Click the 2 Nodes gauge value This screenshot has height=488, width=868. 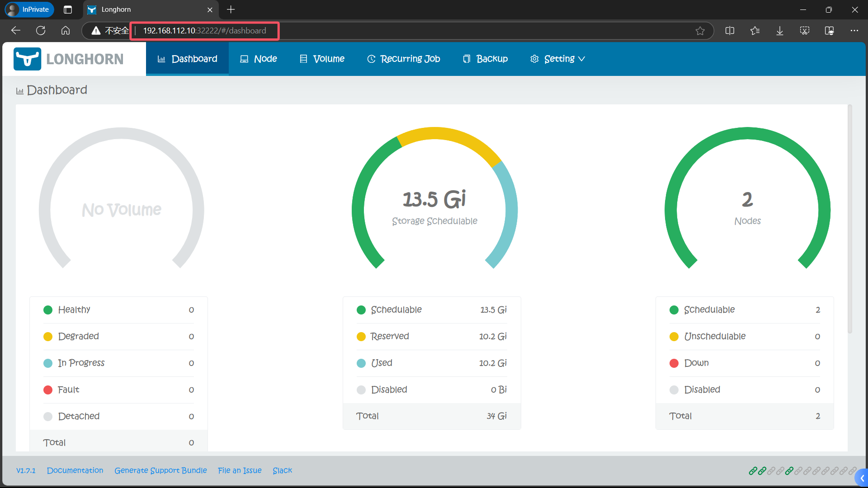(747, 199)
